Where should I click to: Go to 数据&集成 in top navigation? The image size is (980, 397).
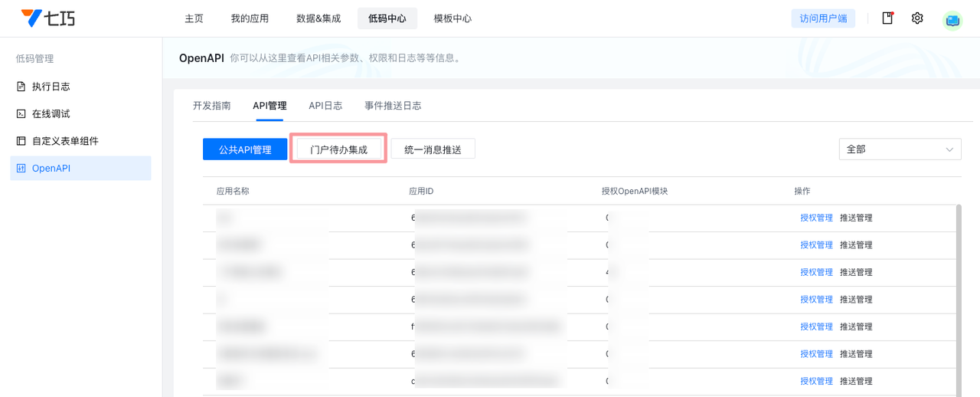pyautogui.click(x=318, y=18)
